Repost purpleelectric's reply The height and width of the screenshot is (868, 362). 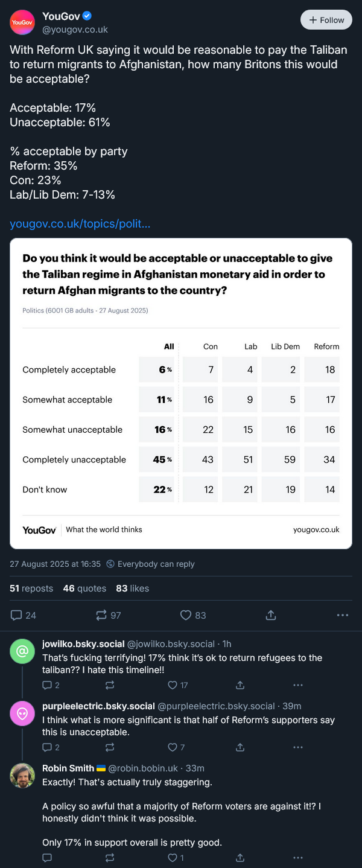110,747
